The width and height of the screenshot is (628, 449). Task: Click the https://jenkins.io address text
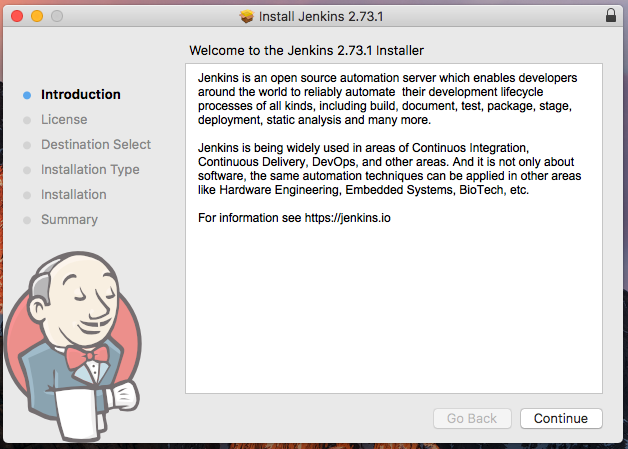point(348,218)
